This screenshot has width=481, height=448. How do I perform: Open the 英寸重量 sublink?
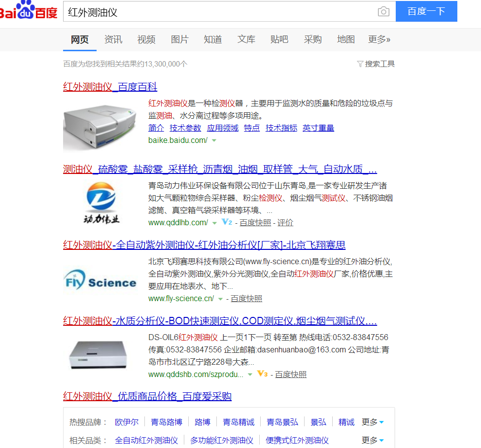click(x=318, y=128)
